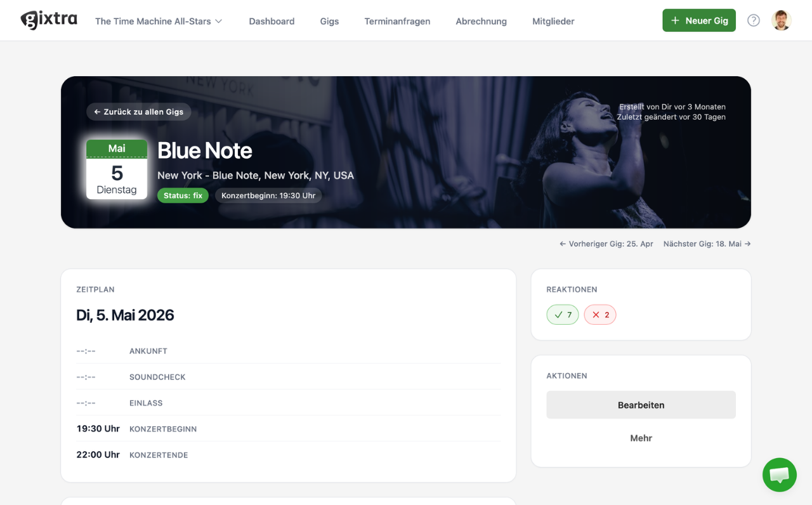Viewport: 812px width, 505px height.
Task: Open the help question mark icon
Action: [x=753, y=20]
